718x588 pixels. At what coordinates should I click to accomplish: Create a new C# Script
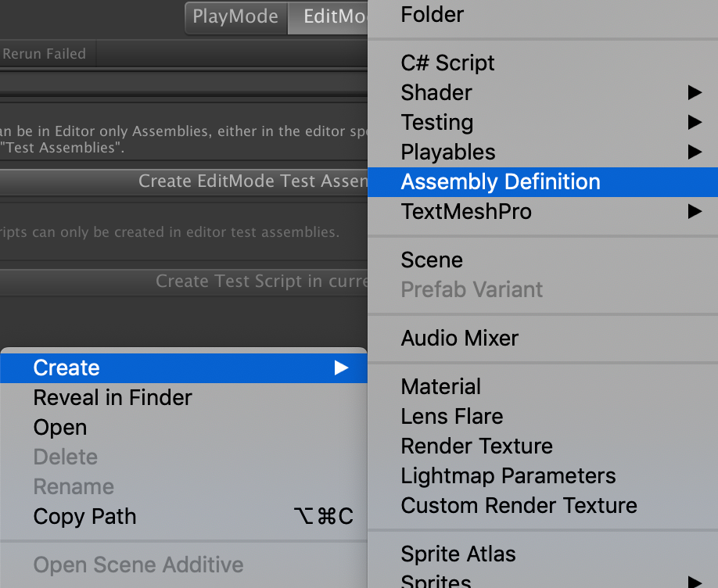pyautogui.click(x=447, y=63)
